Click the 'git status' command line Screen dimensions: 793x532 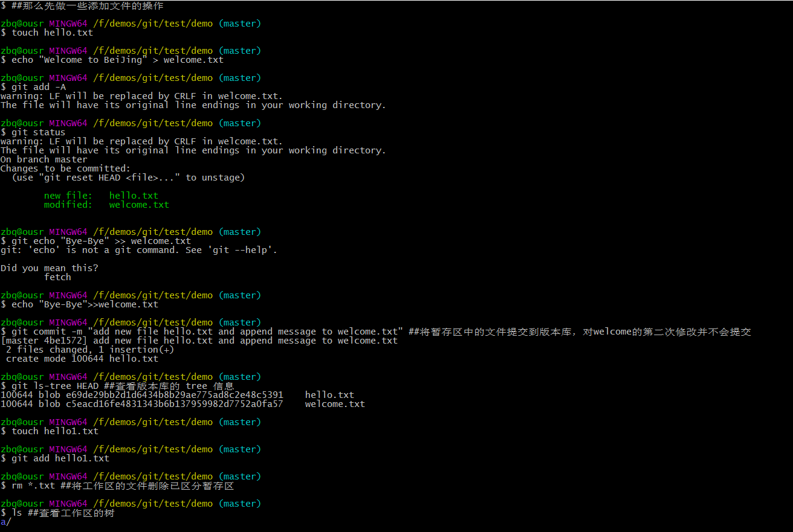tap(33, 132)
